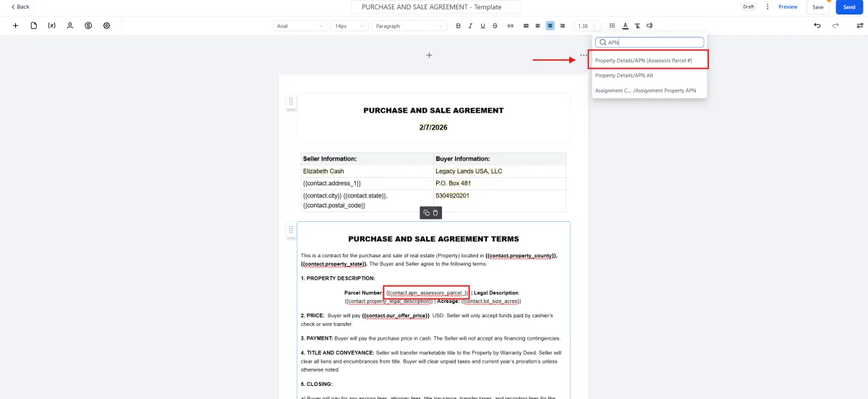Undo the last change
This screenshot has width=868, height=399.
point(817,25)
